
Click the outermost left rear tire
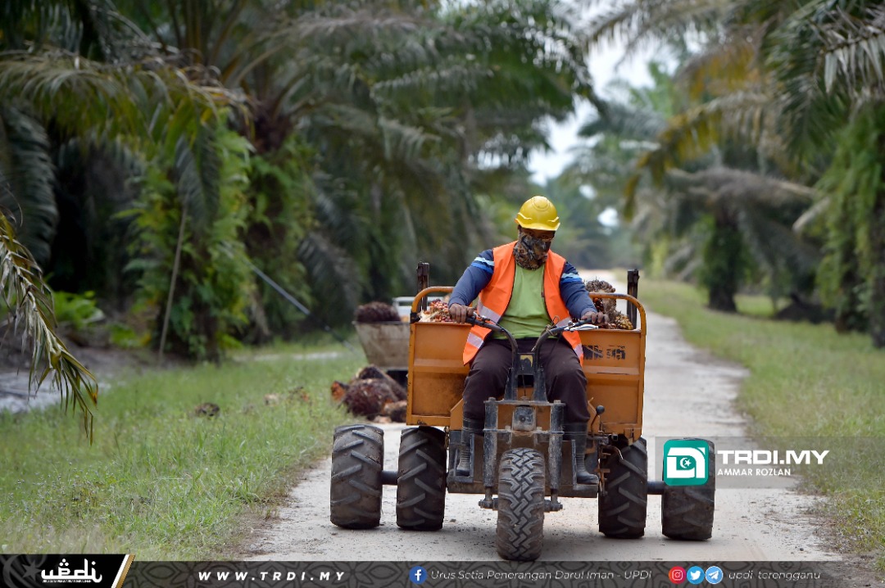click(356, 476)
